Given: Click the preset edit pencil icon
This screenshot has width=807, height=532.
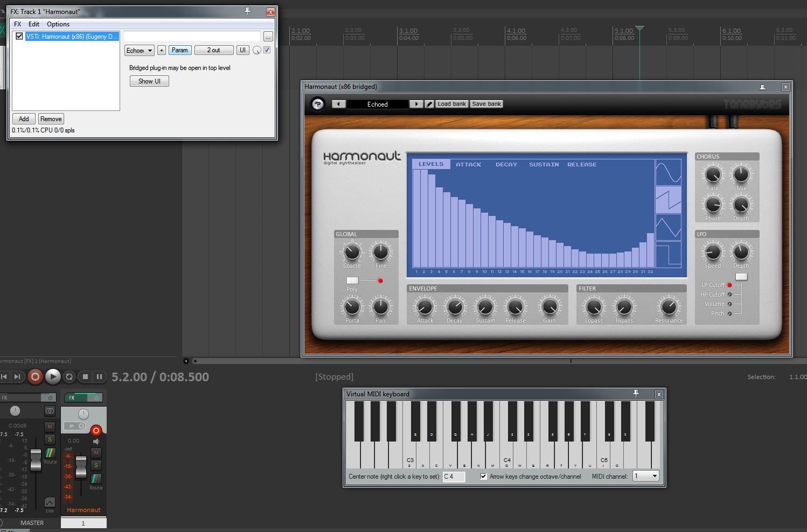Looking at the screenshot, I should 429,104.
